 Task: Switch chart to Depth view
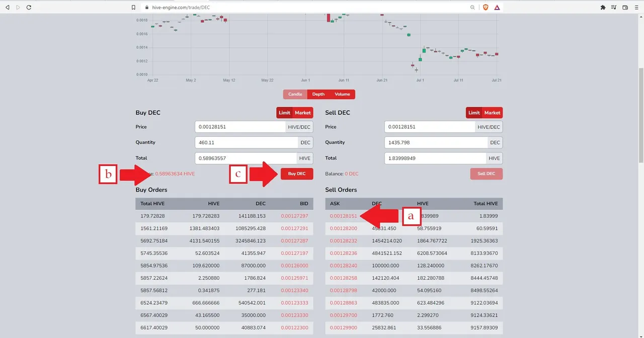tap(318, 94)
